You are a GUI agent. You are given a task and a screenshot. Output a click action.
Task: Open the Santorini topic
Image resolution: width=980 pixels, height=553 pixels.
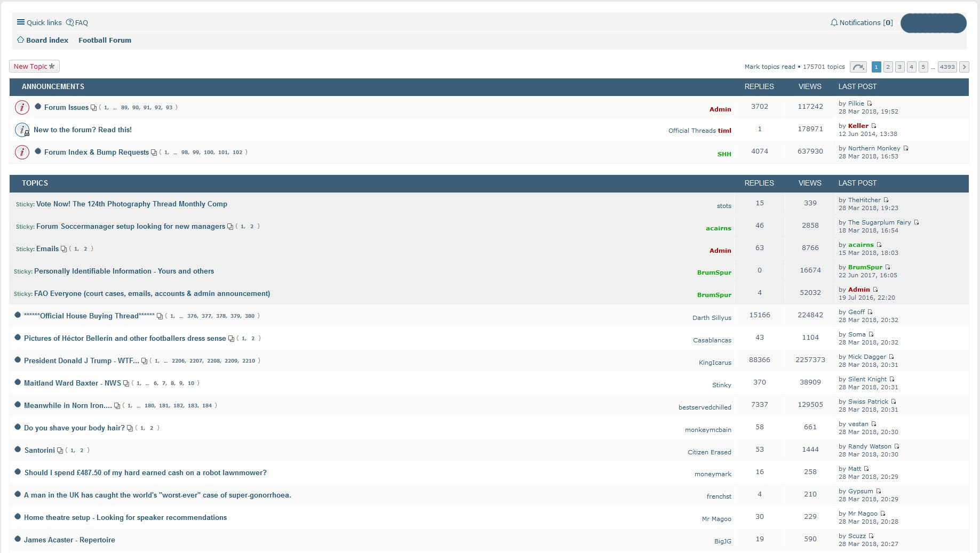[x=39, y=450]
